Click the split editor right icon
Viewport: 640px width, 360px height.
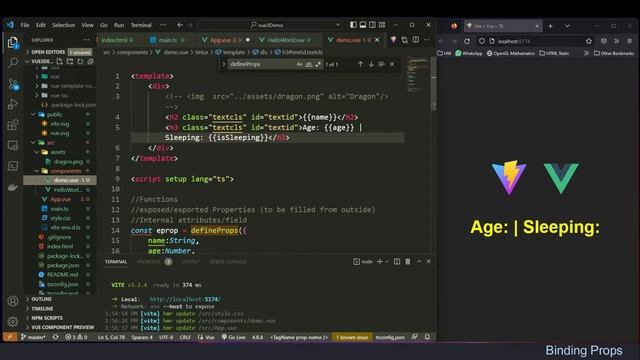416,40
